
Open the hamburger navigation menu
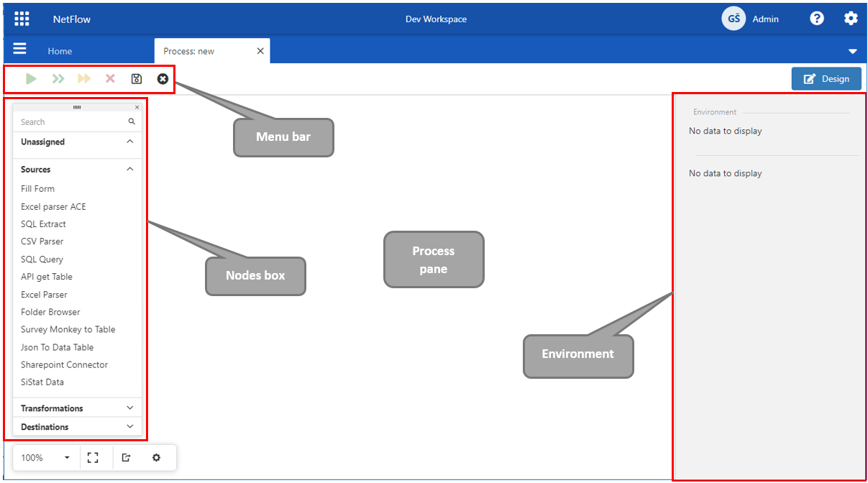click(19, 49)
